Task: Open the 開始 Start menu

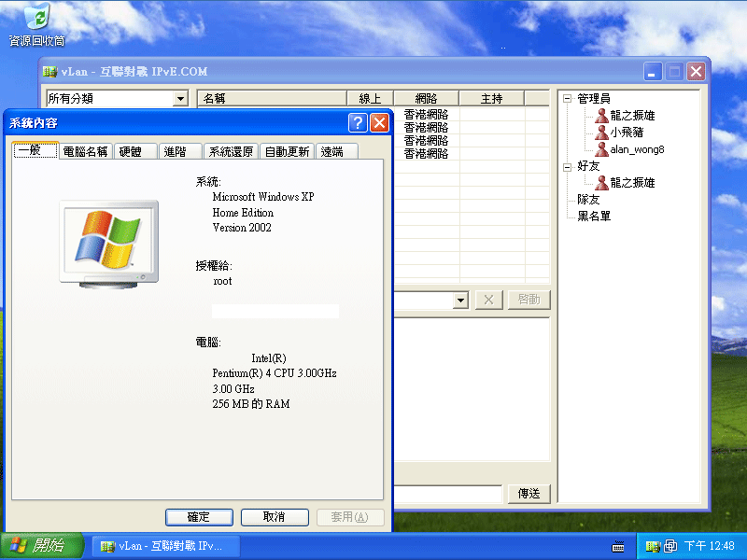Action: (42, 546)
